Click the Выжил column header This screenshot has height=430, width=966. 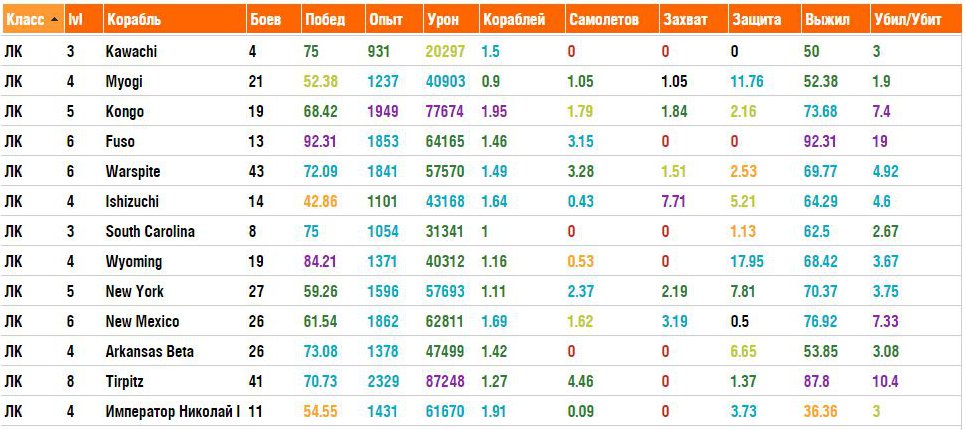(827, 20)
